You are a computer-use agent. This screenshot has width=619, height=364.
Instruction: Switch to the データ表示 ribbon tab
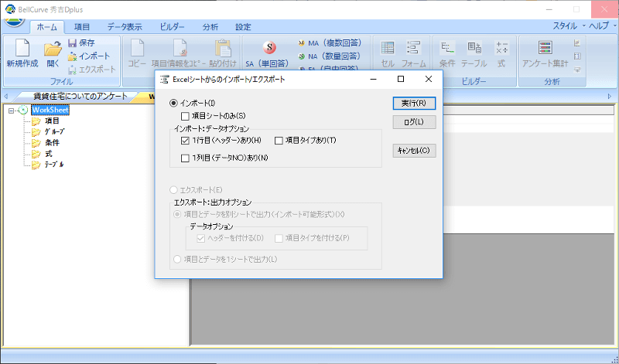[124, 26]
